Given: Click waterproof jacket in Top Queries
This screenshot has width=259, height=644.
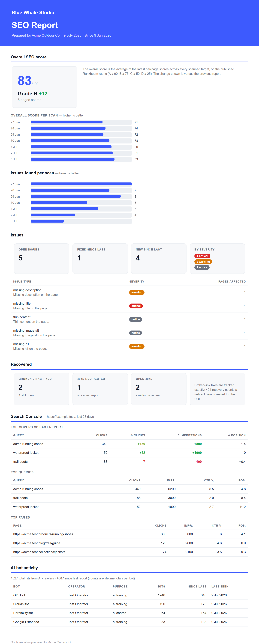Looking at the screenshot, I should point(26,507).
